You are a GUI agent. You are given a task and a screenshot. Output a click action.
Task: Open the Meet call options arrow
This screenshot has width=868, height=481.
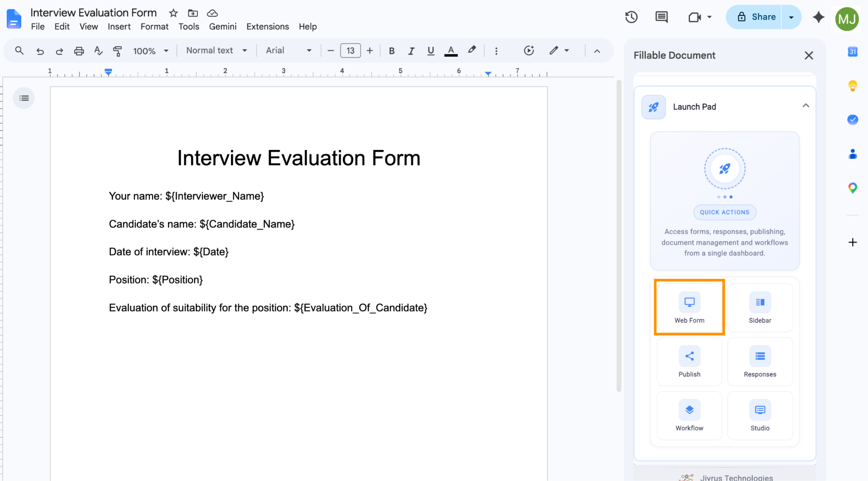coord(709,17)
